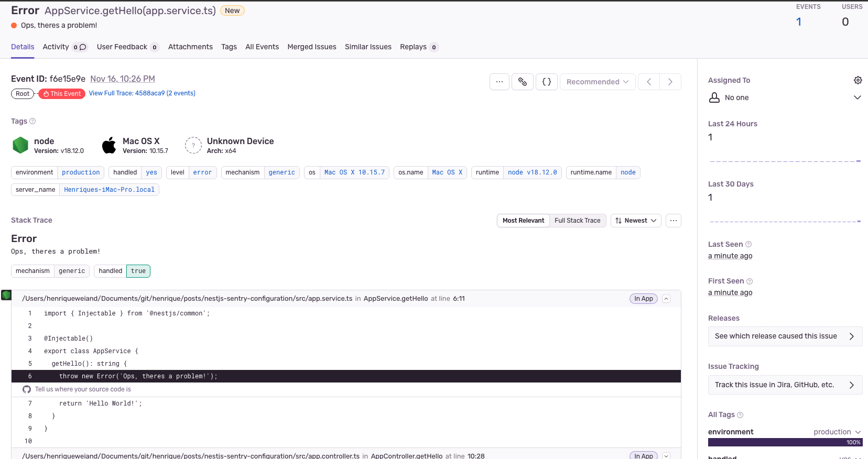Select Most Relevant stack trace view
The image size is (868, 459).
(x=523, y=221)
